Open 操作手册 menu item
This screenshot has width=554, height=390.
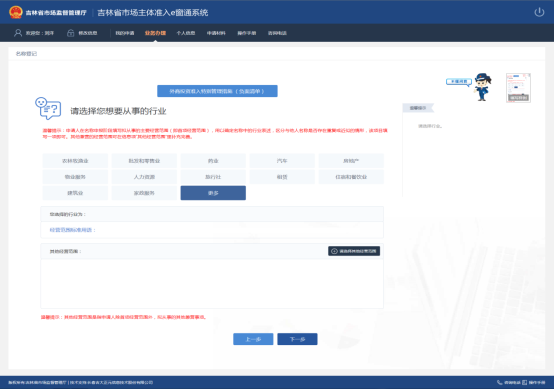(247, 33)
